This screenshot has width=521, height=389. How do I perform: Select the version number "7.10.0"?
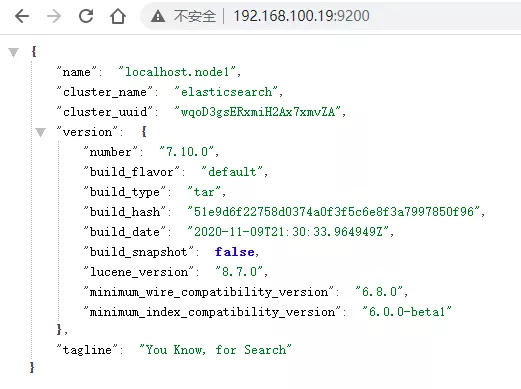[x=187, y=152]
